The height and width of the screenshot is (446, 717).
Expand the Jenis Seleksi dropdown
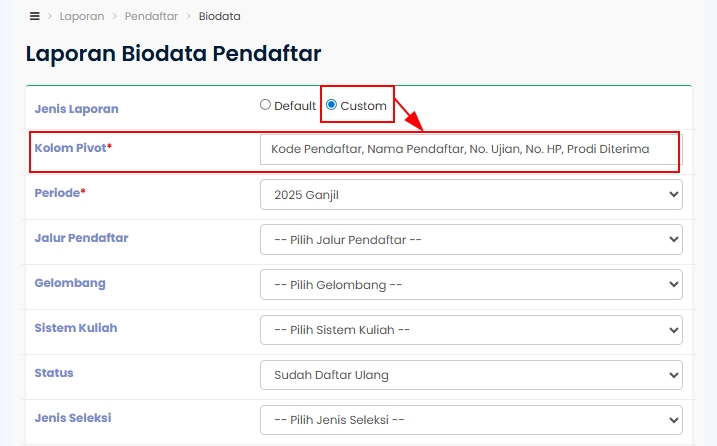470,419
